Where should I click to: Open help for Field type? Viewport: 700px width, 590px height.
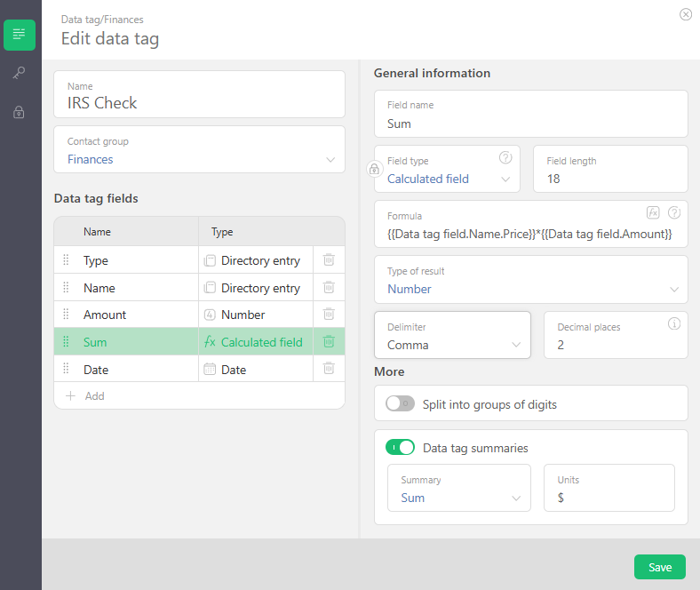click(x=505, y=157)
